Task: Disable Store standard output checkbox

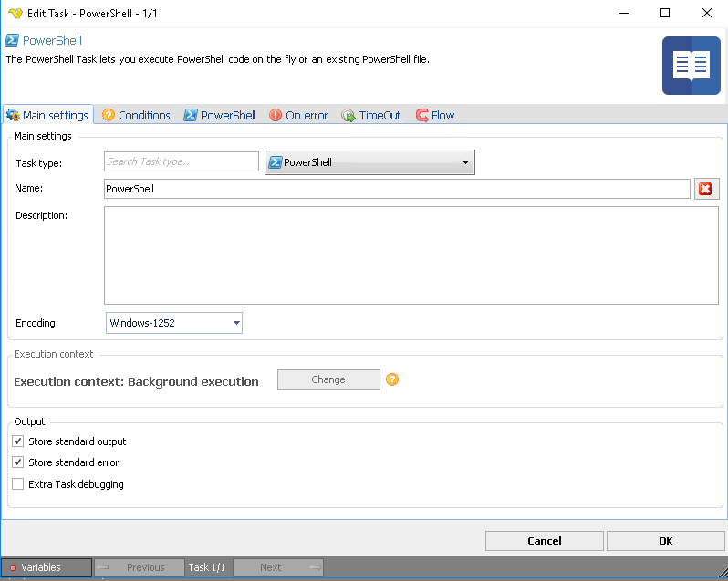Action: [x=18, y=441]
